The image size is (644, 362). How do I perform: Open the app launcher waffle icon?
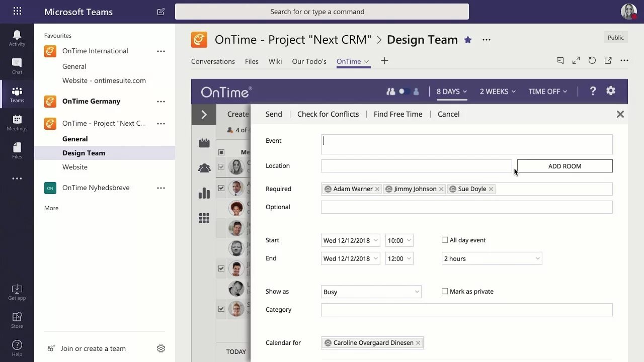[x=17, y=11]
